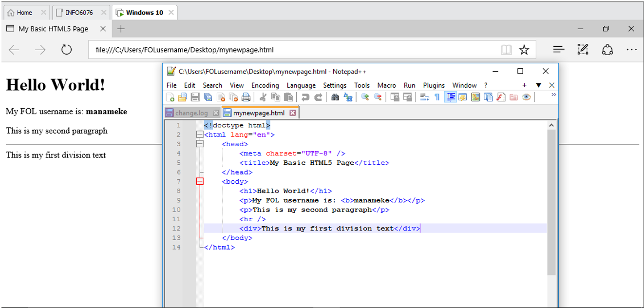Toggle Synchronize Vertical Scrolling icon
644x308 pixels.
point(395,97)
